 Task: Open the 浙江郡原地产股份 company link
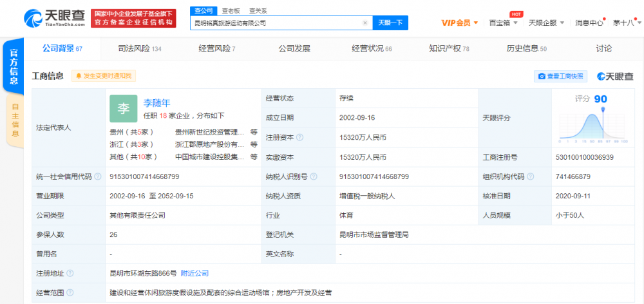click(x=209, y=145)
